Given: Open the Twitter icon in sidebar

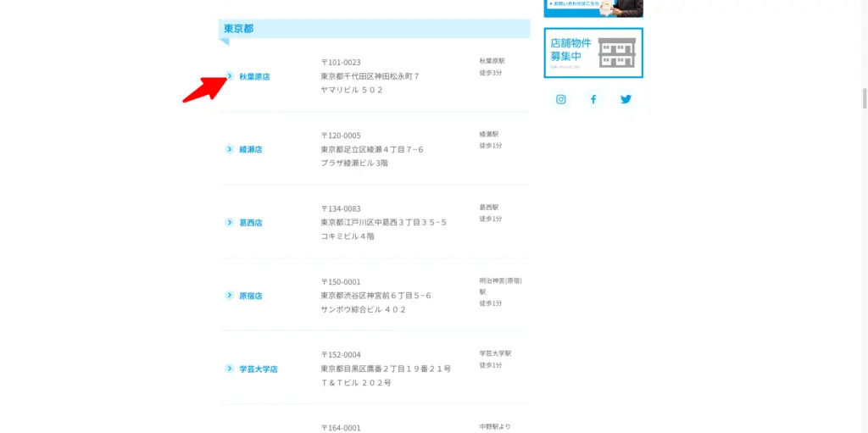Looking at the screenshot, I should pos(626,100).
